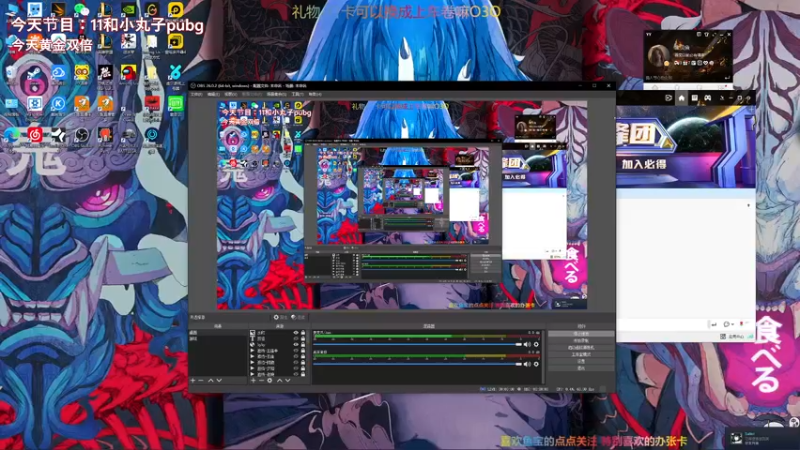The height and width of the screenshot is (450, 800).
Task: Toggle visibility of the text source row
Action: pyautogui.click(x=296, y=339)
